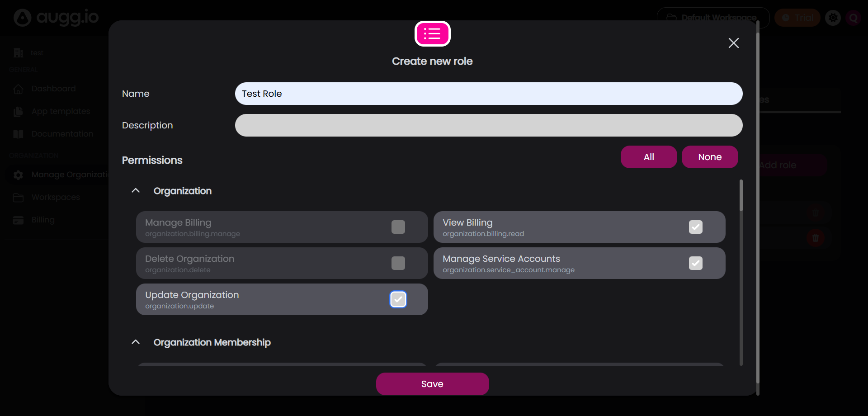Open the Default Workspace selector
868x416 pixels.
712,18
